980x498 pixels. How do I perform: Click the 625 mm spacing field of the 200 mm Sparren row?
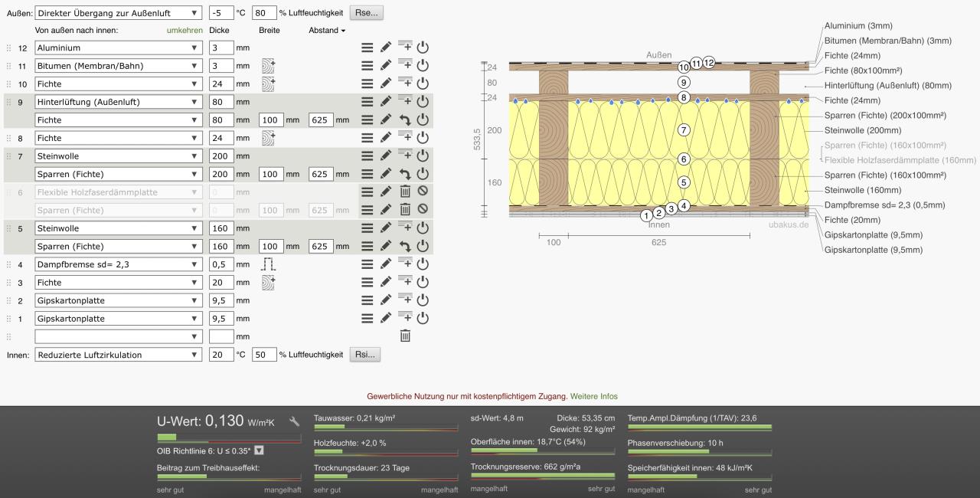321,174
